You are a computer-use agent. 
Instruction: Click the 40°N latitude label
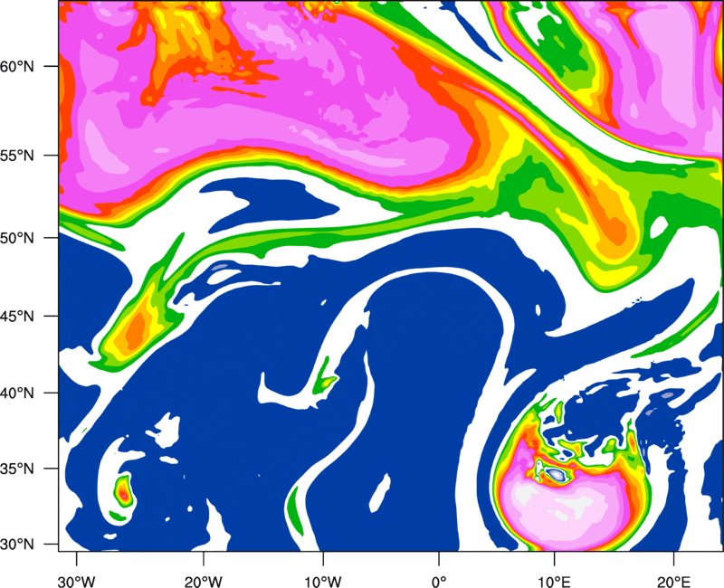tap(17, 394)
